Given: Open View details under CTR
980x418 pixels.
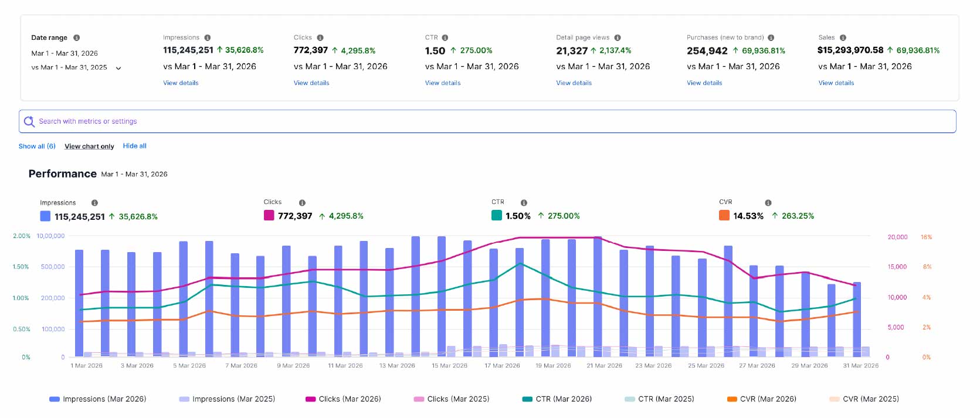Looking at the screenshot, I should pos(443,83).
